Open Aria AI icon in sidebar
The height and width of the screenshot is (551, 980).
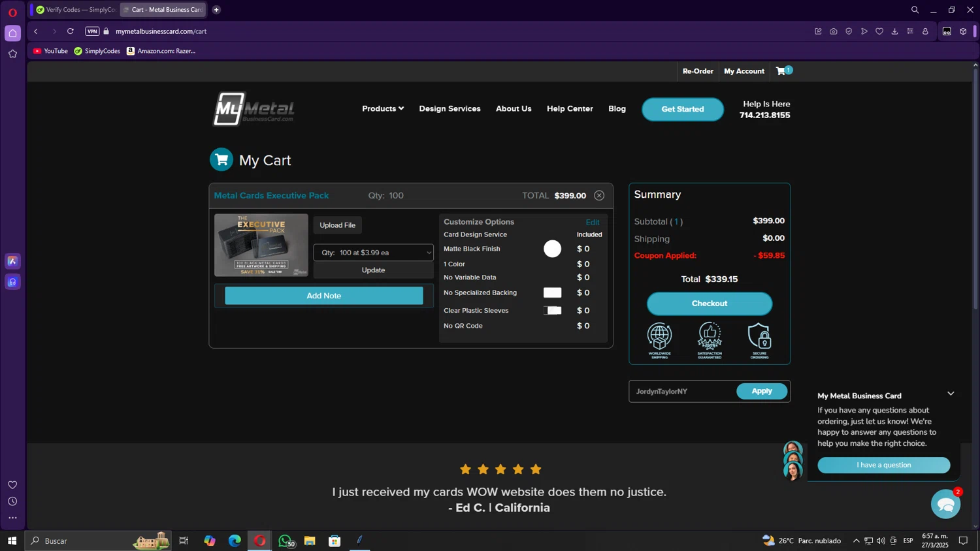pos(12,261)
